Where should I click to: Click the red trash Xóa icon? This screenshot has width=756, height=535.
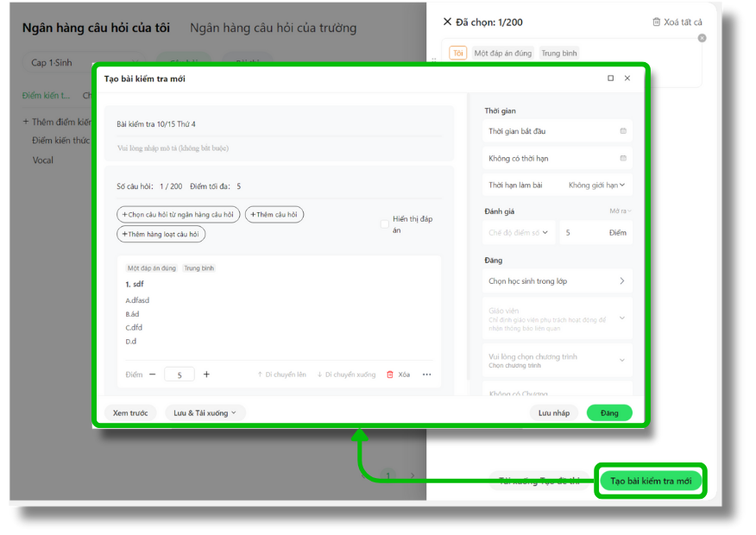[x=390, y=374]
